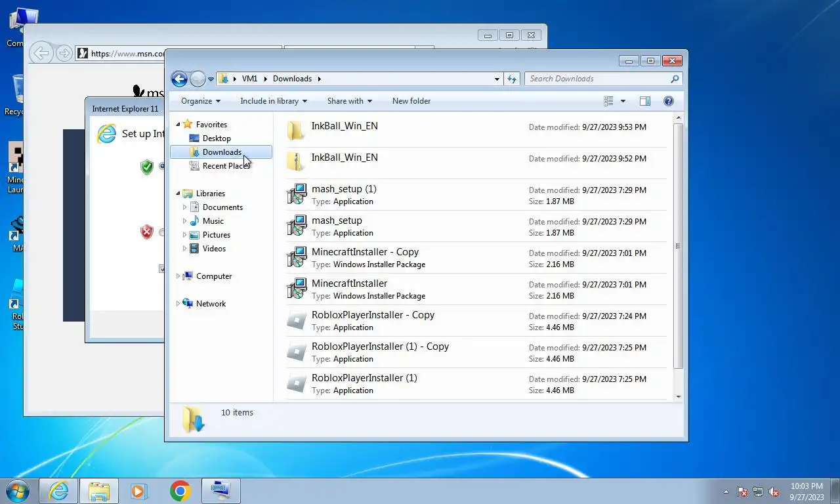
Task: Select the MinecraftInstaller package icon
Action: click(x=297, y=289)
